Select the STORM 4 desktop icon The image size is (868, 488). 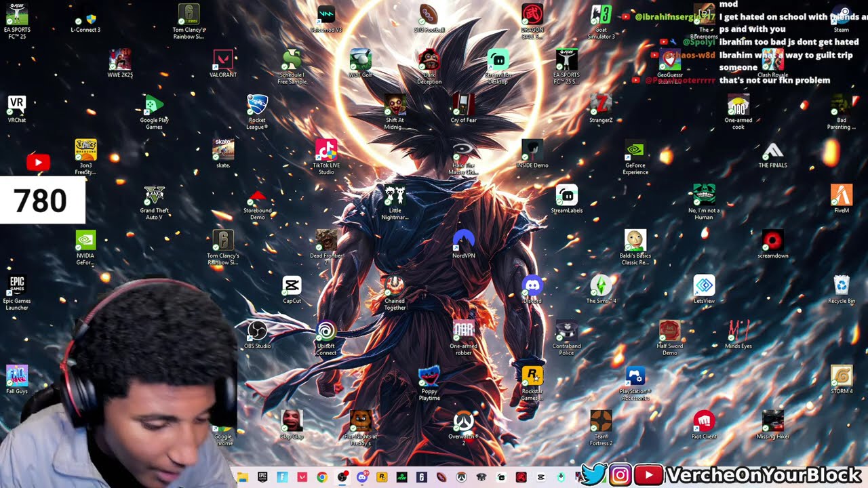(x=842, y=380)
